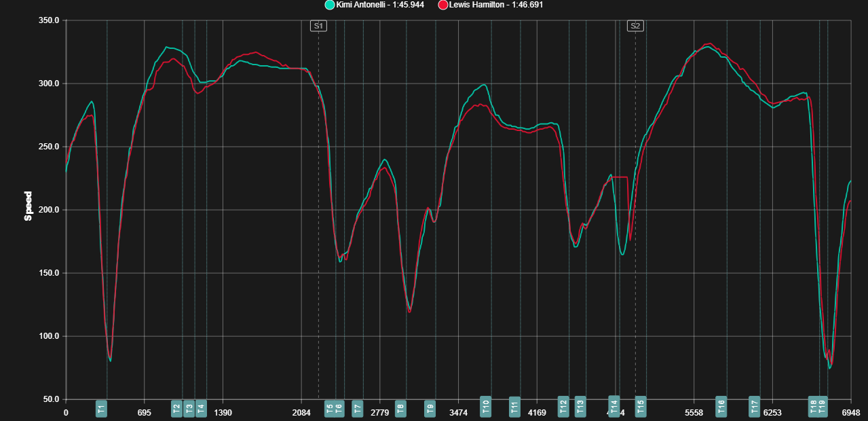Click the T13 turn marker
The height and width of the screenshot is (421, 868).
(580, 406)
